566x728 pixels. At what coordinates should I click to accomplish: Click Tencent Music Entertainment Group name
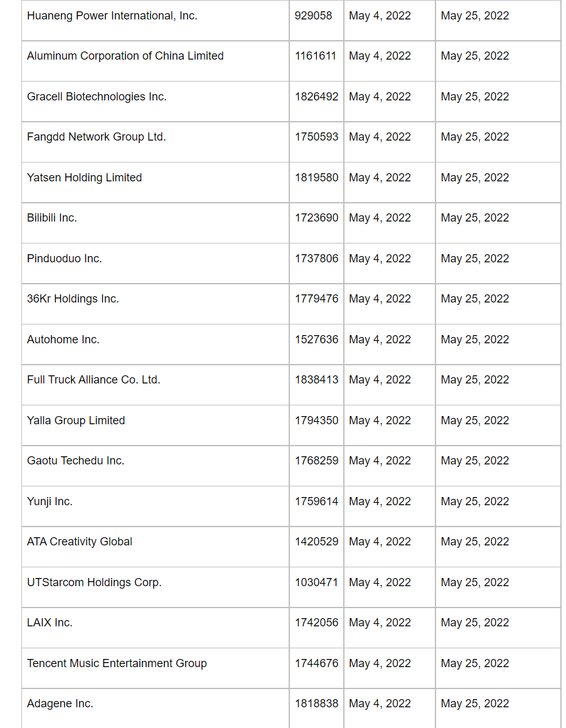(x=117, y=663)
